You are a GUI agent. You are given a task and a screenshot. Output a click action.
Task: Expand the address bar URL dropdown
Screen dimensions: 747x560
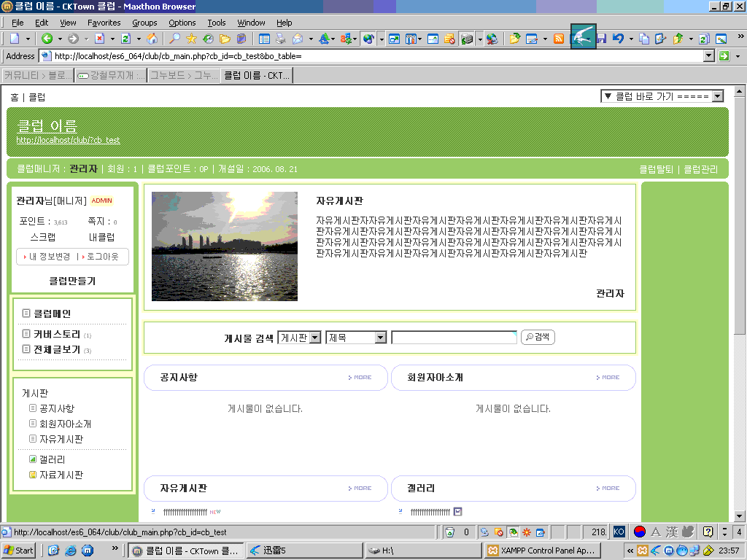coord(708,56)
